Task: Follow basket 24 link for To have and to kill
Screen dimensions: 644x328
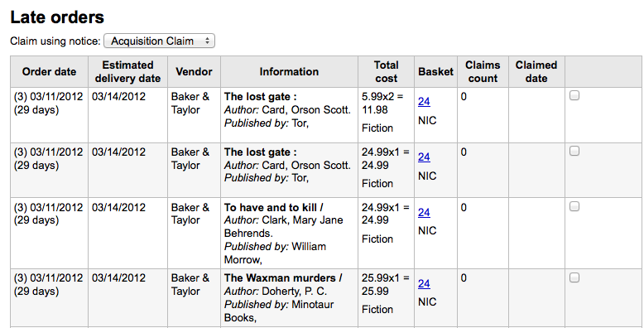Action: click(x=424, y=212)
